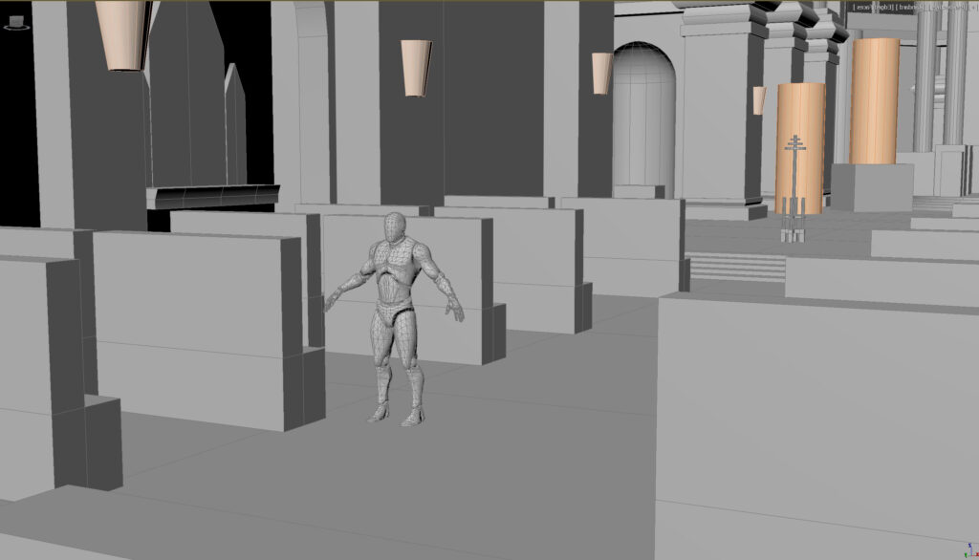Open the General viewport label menu

(x=971, y=6)
